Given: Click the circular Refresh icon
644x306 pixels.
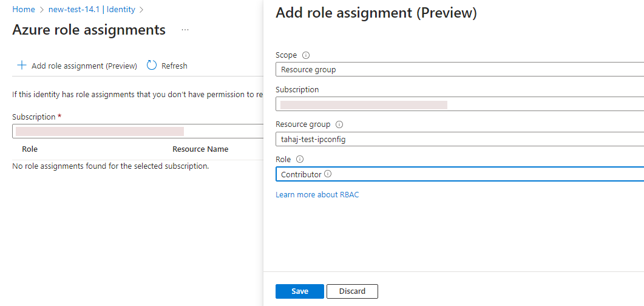Looking at the screenshot, I should click(152, 66).
